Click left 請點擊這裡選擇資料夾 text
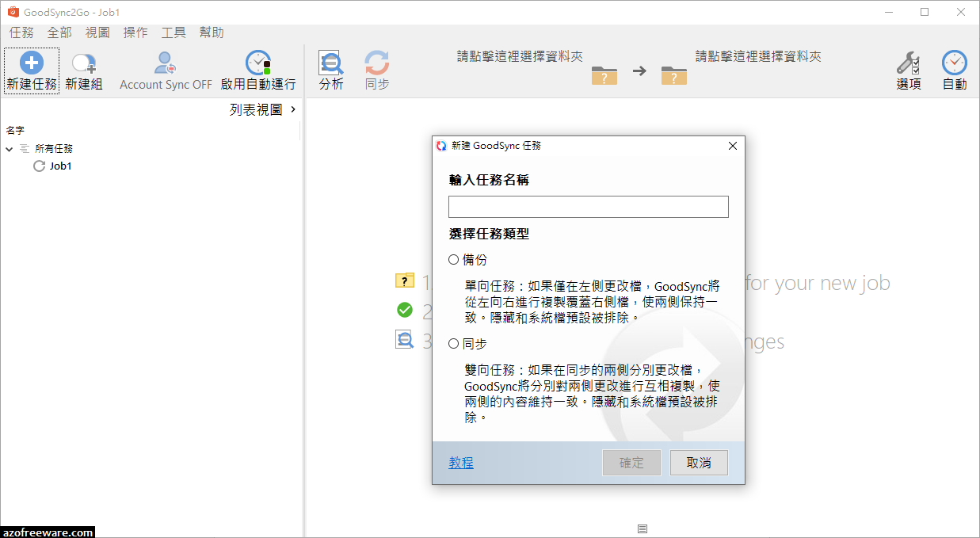980x538 pixels. [520, 57]
